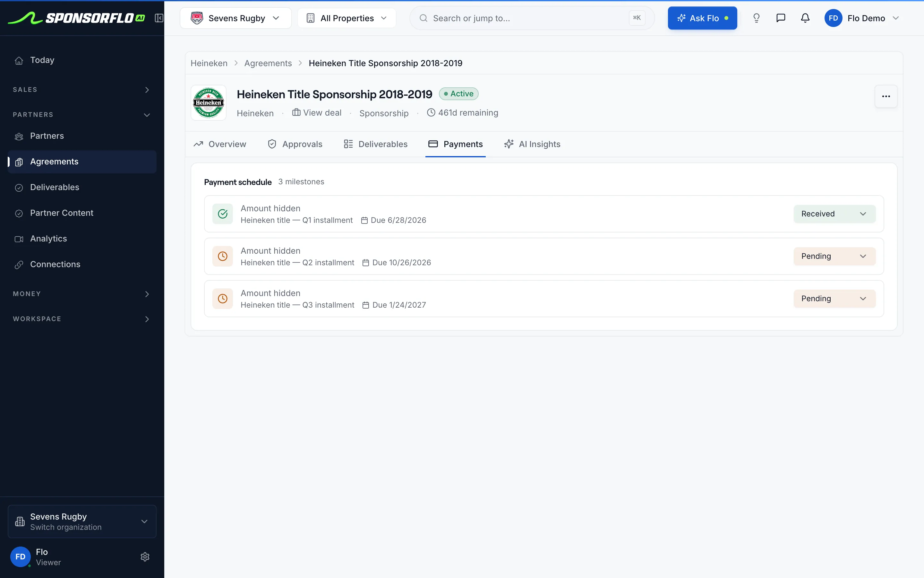Click the View deal link

tap(317, 113)
